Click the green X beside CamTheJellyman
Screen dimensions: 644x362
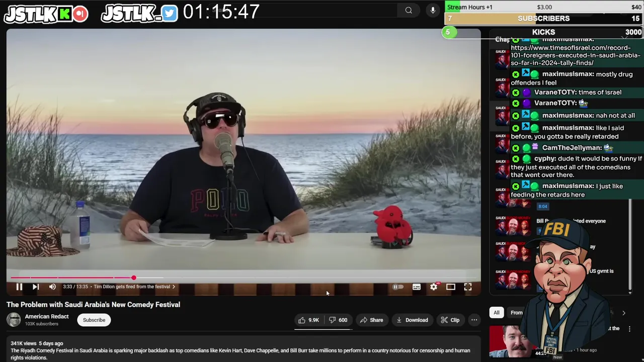pyautogui.click(x=516, y=148)
